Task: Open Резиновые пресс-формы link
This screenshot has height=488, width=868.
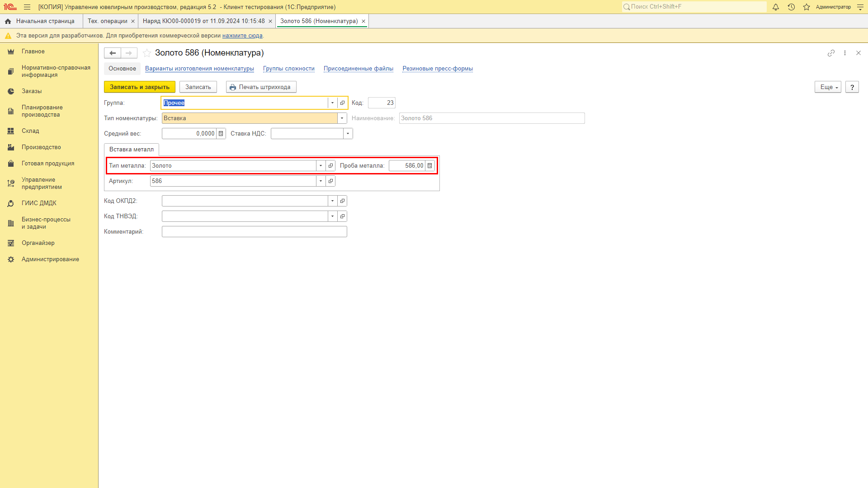Action: pos(438,69)
